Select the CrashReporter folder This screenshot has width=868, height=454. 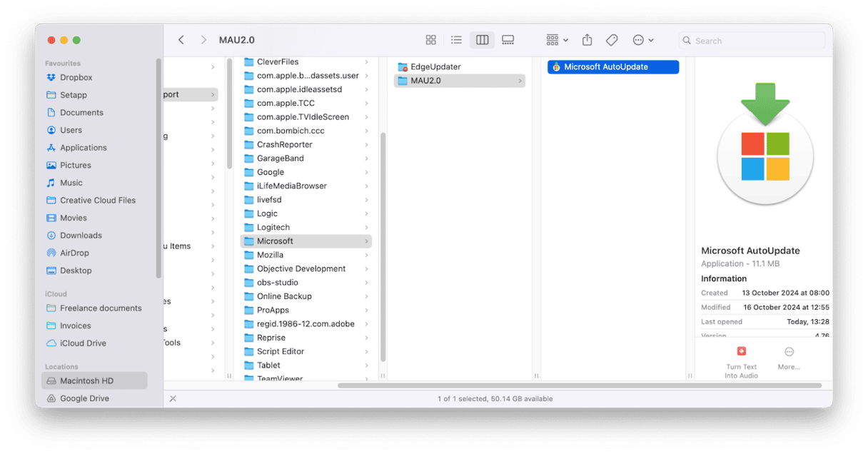coord(306,145)
